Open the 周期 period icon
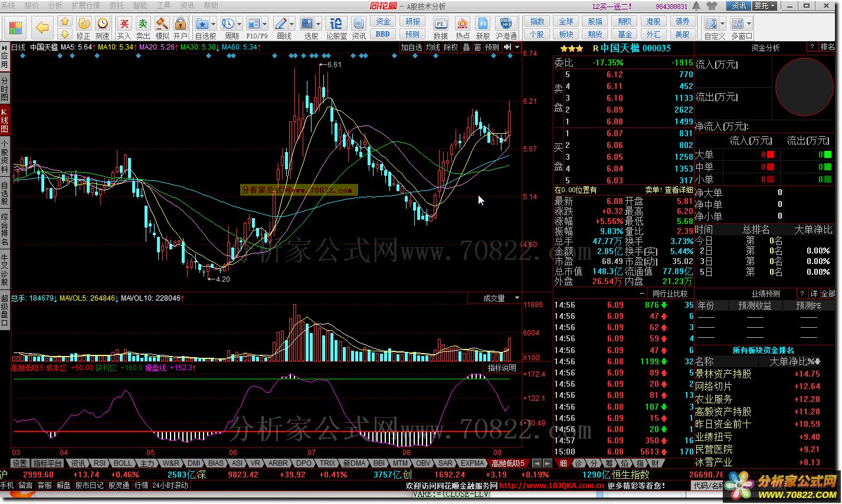This screenshot has width=842, height=504. coord(228,24)
